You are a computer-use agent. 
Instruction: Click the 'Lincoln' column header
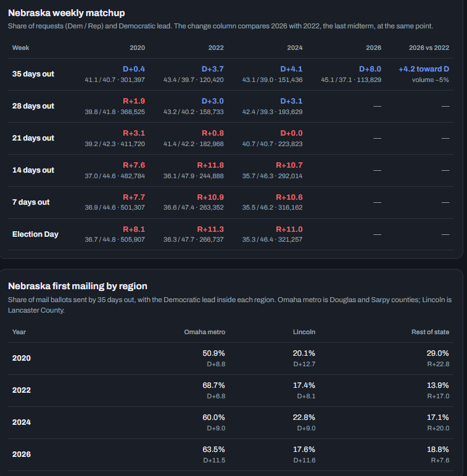pyautogui.click(x=304, y=332)
